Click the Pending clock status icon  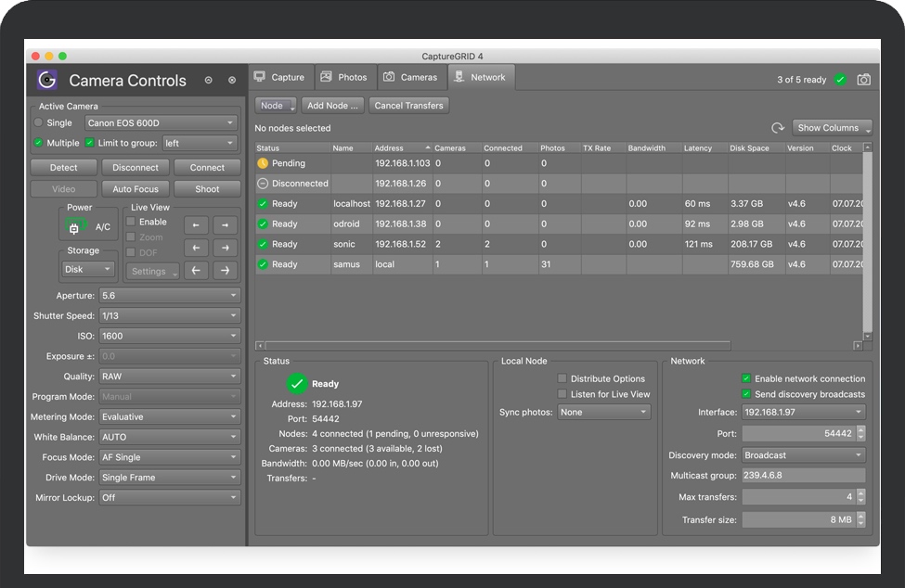tap(263, 163)
